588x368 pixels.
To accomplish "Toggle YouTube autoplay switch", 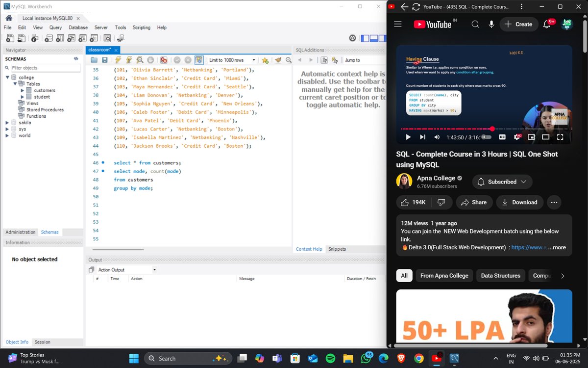I will coord(487,137).
